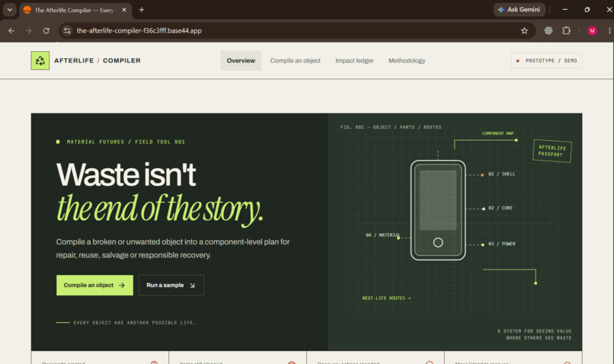Click the Prototype / Demo badge
Image resolution: width=614 pixels, height=364 pixels.
pyautogui.click(x=547, y=61)
